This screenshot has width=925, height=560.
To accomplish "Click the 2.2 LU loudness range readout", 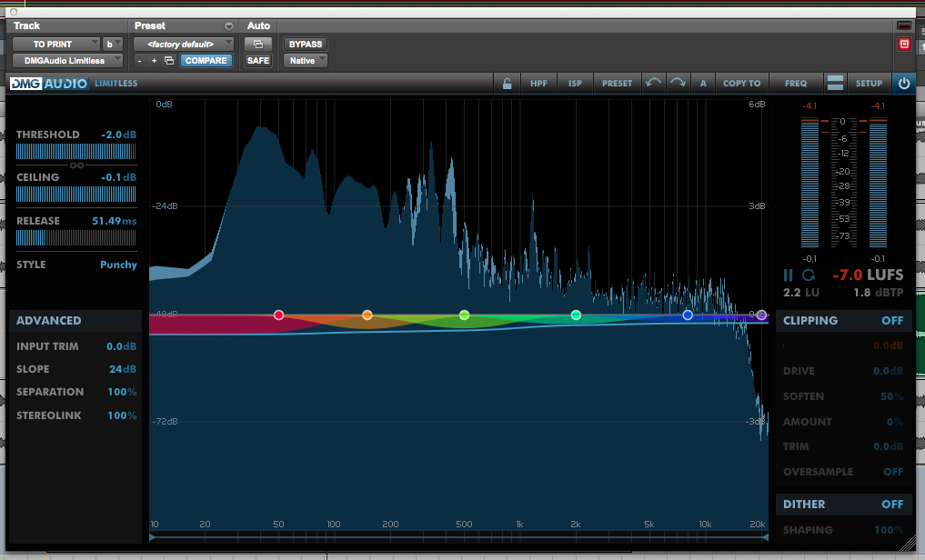I will click(801, 293).
